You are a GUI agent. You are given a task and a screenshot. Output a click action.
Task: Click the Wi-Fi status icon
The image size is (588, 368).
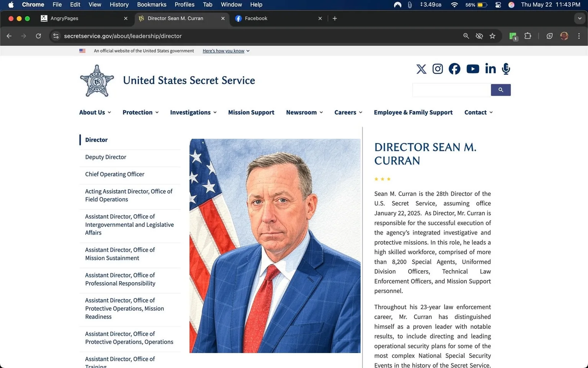(x=454, y=5)
